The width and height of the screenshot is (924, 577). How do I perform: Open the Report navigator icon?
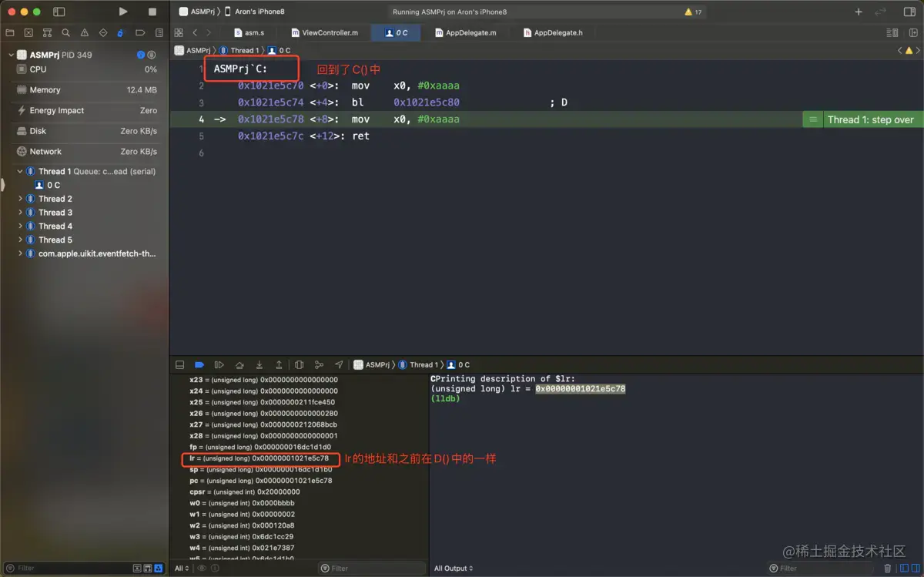[159, 33]
